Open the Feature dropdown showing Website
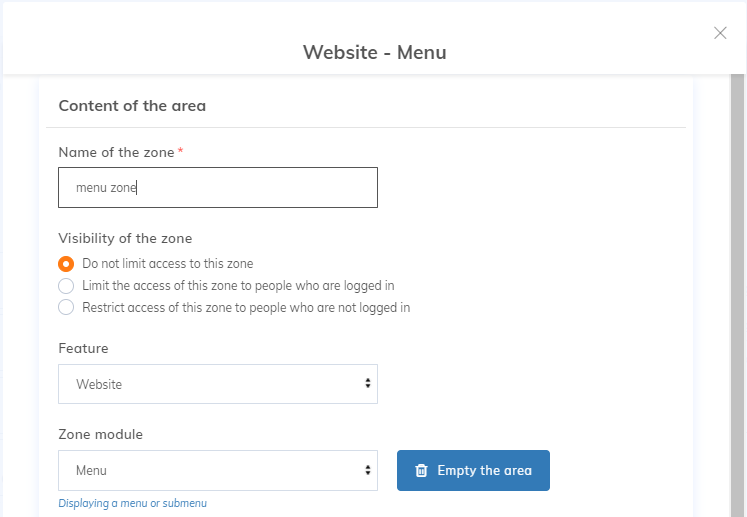This screenshot has height=517, width=747. tap(217, 384)
